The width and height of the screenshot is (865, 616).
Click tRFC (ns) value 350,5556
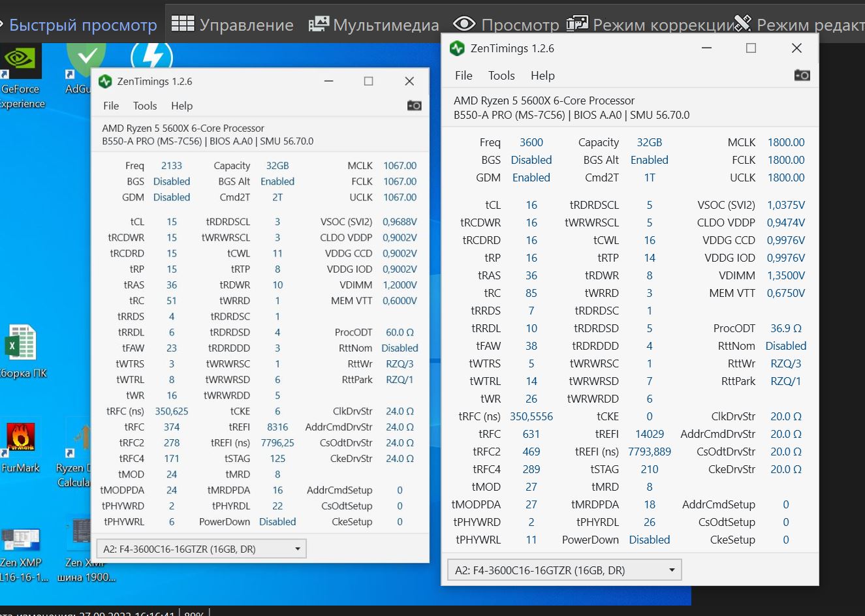531,416
